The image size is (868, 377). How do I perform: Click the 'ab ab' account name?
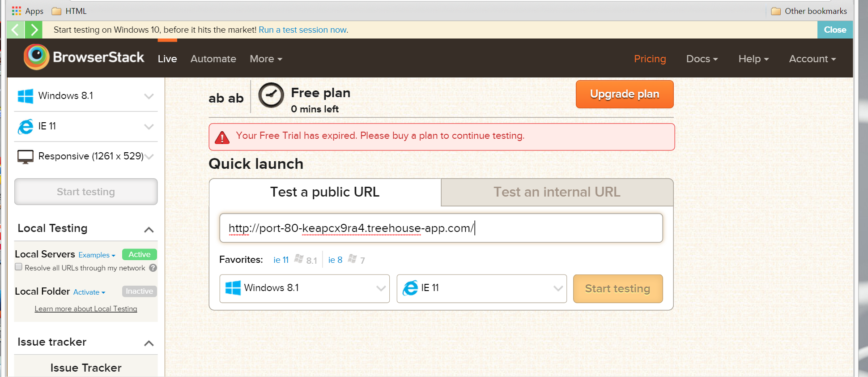coord(226,98)
